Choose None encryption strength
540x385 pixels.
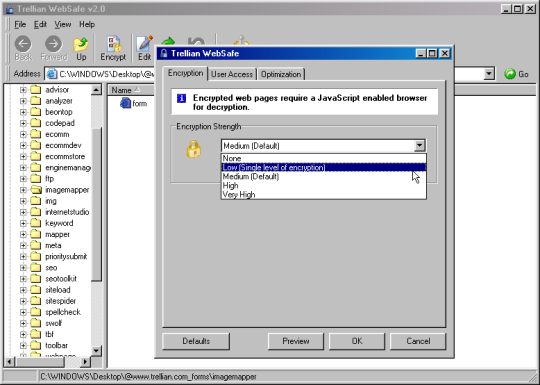[323, 158]
